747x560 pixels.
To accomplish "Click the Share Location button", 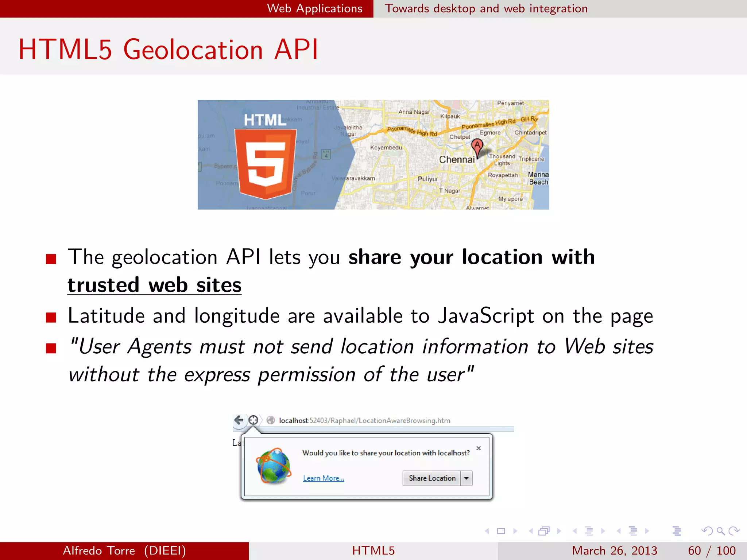I will tap(432, 478).
